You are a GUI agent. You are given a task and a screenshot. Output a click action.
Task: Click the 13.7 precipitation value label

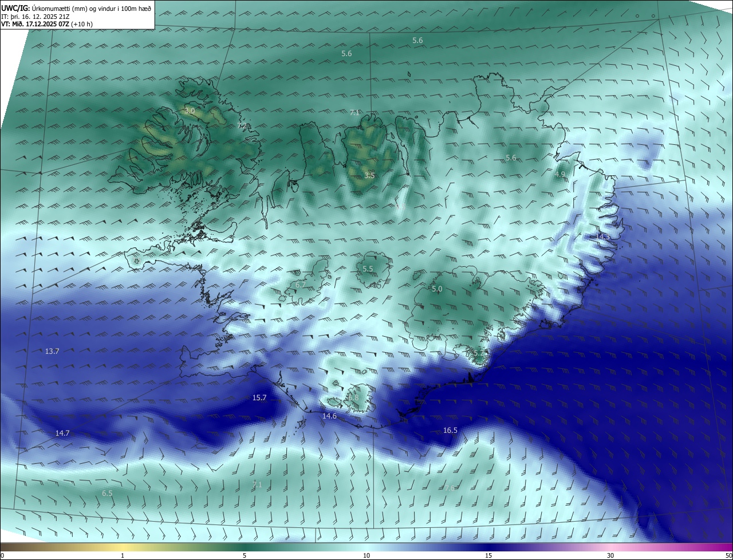click(52, 351)
